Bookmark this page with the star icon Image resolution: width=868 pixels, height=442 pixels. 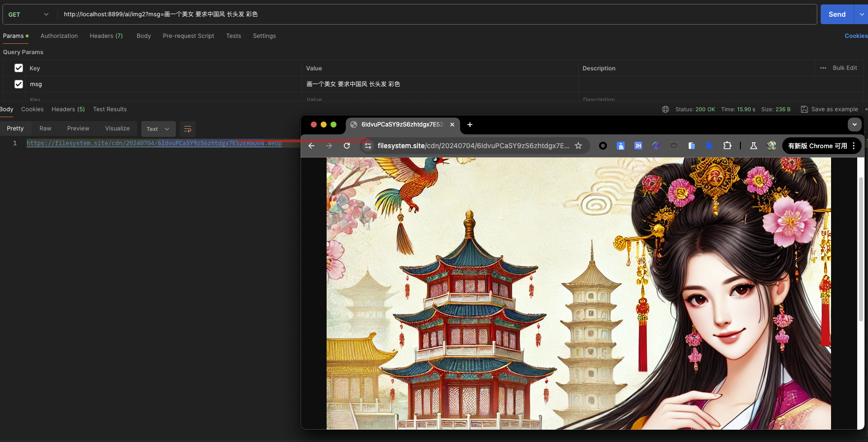[578, 146]
